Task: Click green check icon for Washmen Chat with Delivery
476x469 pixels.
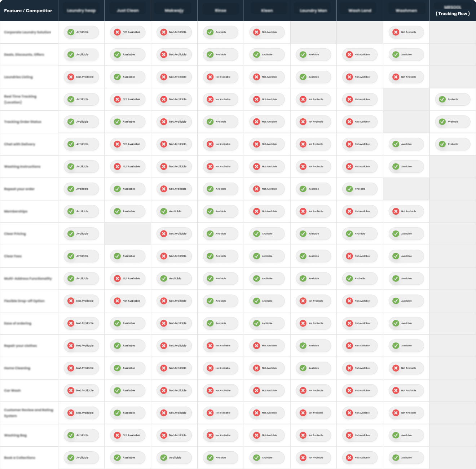Action: tap(396, 144)
